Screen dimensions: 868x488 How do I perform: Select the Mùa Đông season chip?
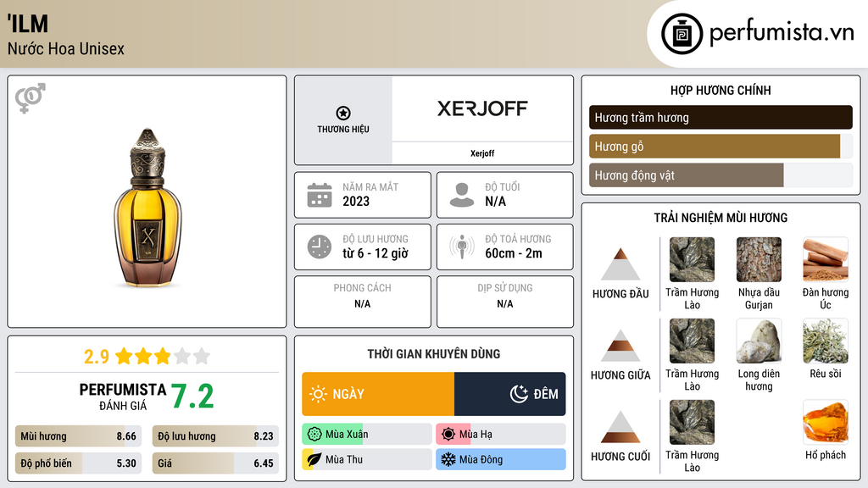pos(500,459)
